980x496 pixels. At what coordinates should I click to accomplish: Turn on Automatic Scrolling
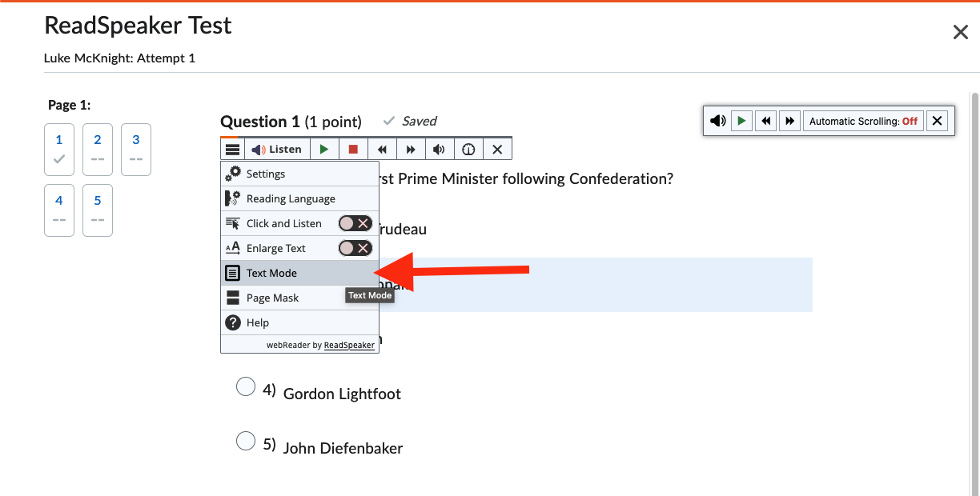tap(863, 121)
